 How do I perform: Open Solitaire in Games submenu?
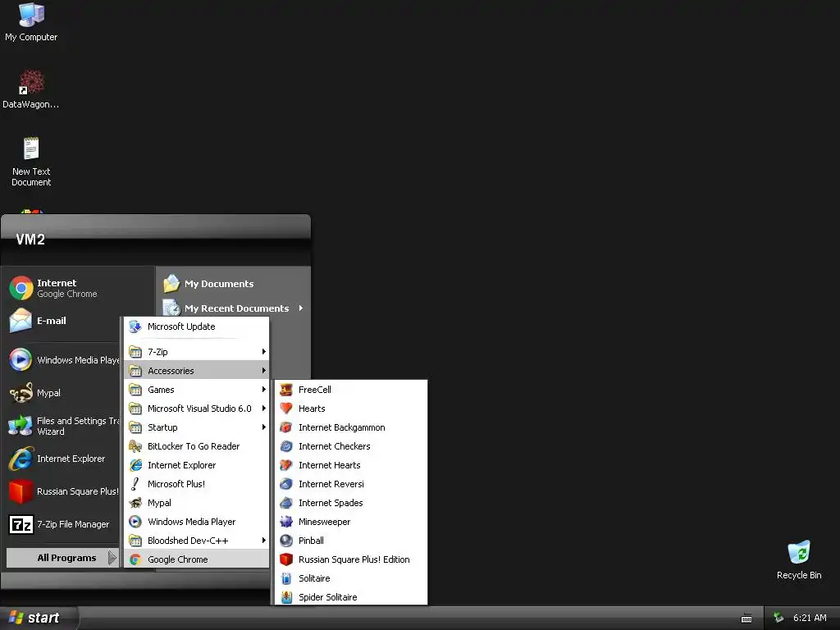point(351,578)
